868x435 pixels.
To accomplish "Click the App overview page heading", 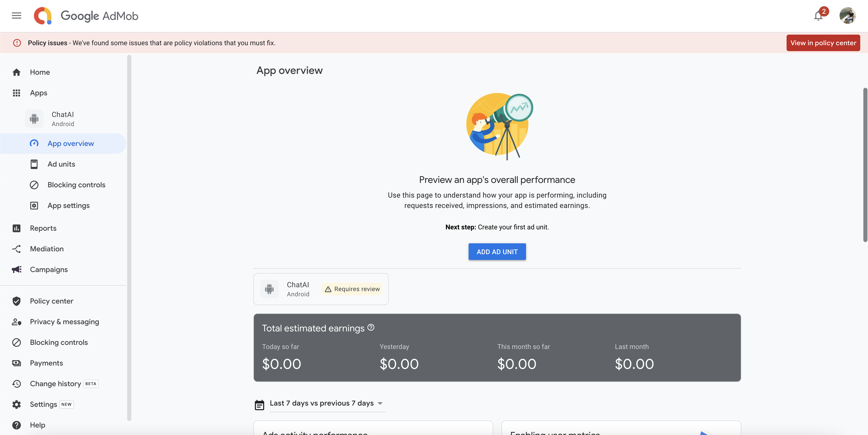I will 290,70.
